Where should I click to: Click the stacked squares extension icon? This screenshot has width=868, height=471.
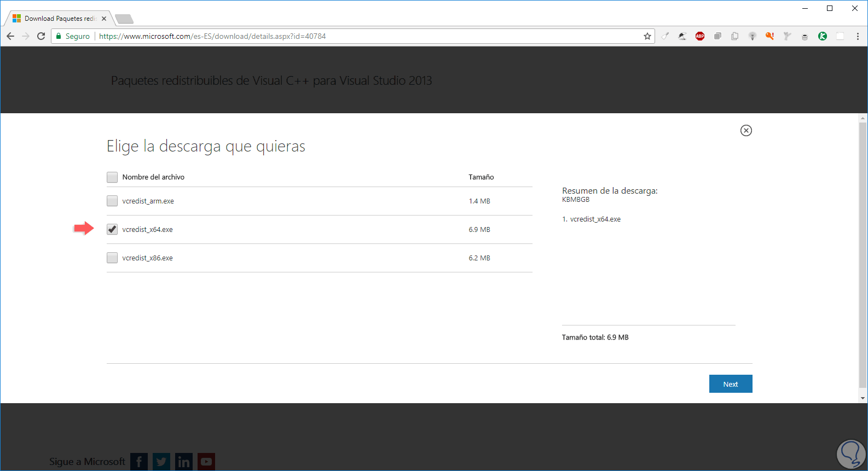(x=717, y=36)
